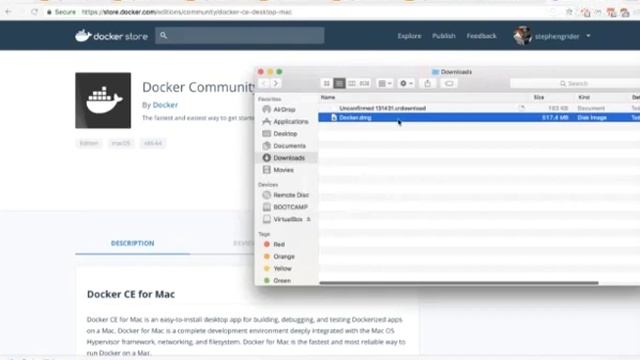Select the Docker.dmg file row
Image resolution: width=640 pixels, height=360 pixels.
[x=479, y=118]
